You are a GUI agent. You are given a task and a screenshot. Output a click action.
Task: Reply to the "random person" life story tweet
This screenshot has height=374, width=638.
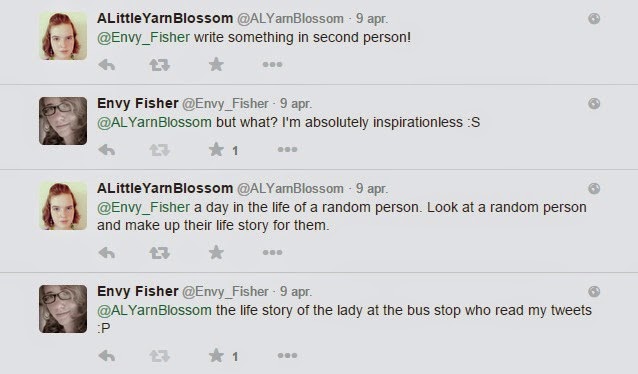pos(107,253)
